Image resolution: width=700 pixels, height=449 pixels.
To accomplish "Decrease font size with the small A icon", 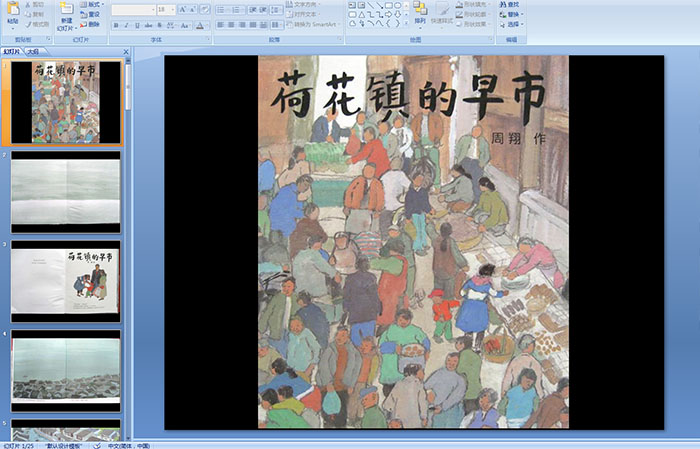I will [x=192, y=9].
